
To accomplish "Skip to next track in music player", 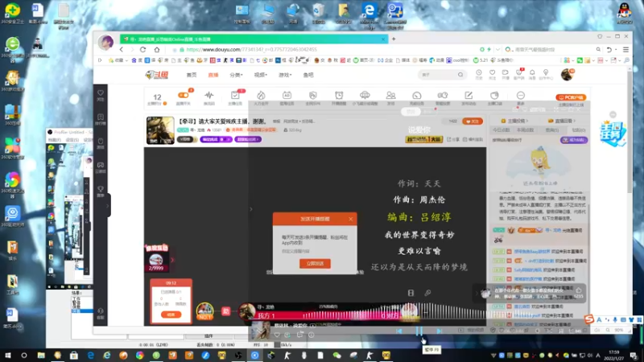I will point(439,331).
